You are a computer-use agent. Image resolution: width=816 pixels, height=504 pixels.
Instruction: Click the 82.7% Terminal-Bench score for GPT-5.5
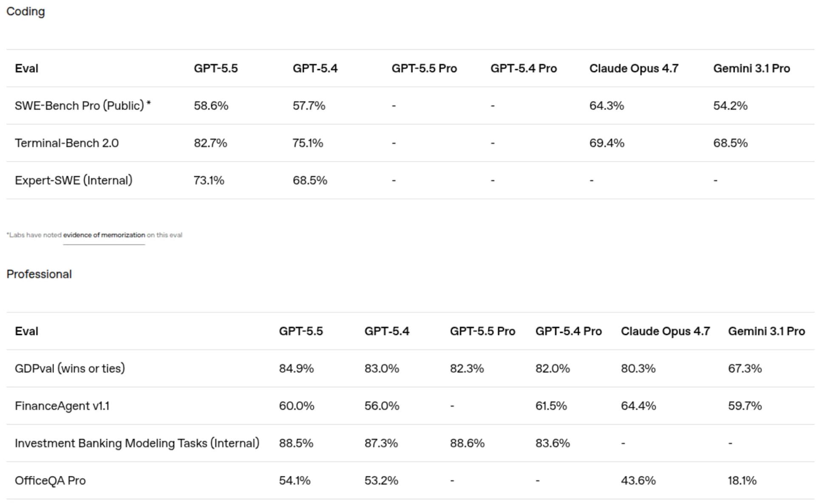pyautogui.click(x=210, y=143)
